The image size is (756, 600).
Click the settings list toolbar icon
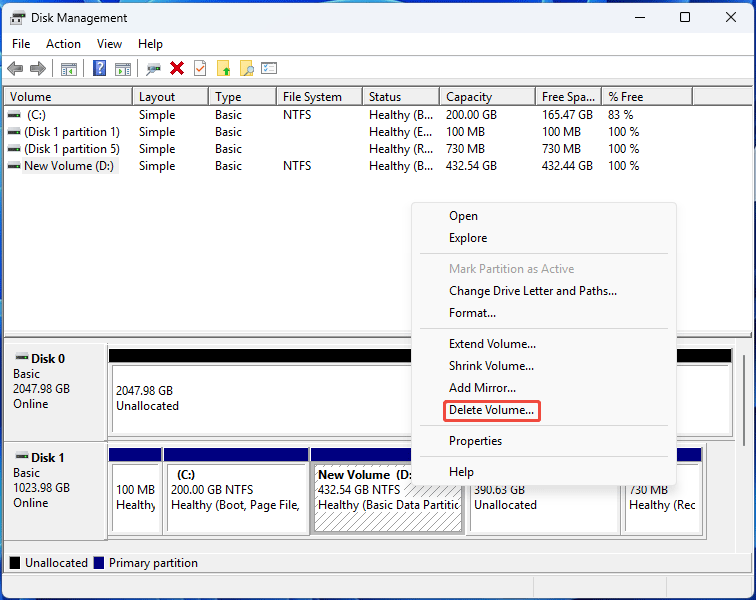(269, 68)
